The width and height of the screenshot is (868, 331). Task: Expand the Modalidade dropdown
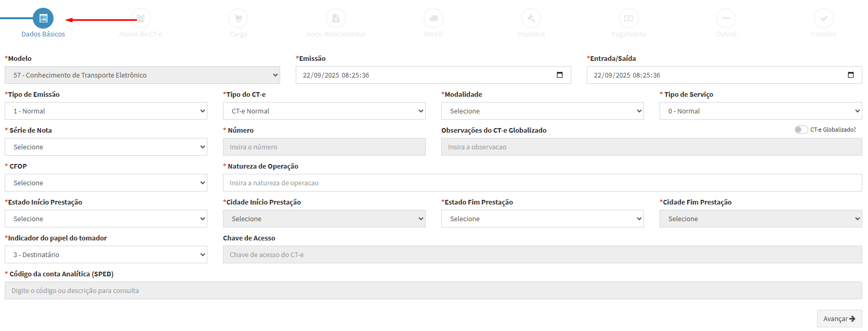pos(542,111)
